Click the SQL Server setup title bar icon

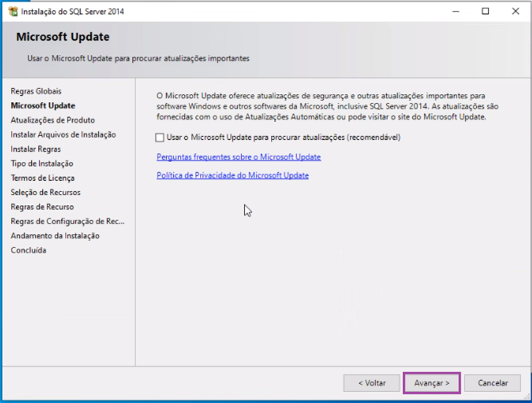(x=13, y=11)
